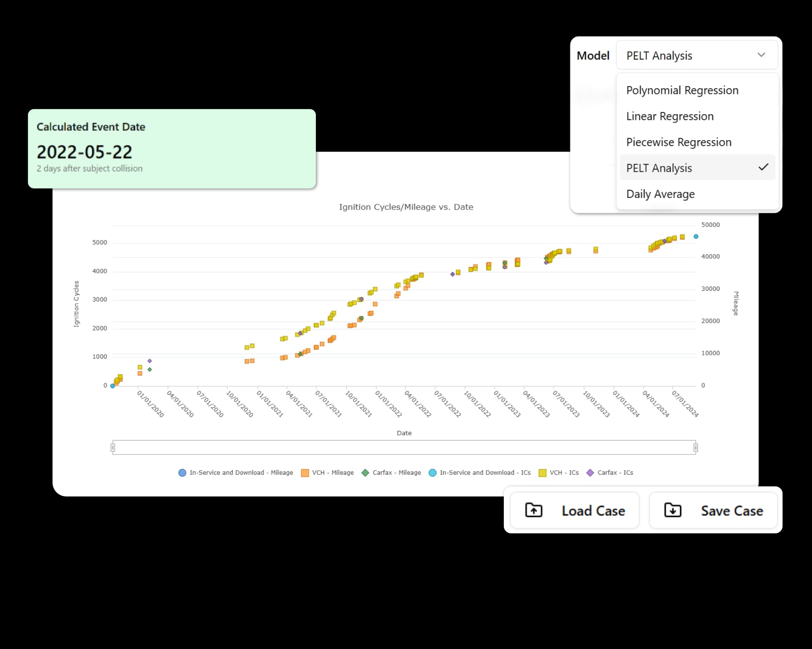Click the cyan circle In-Service and Download - ICs marker
812x649 pixels.
(432, 473)
